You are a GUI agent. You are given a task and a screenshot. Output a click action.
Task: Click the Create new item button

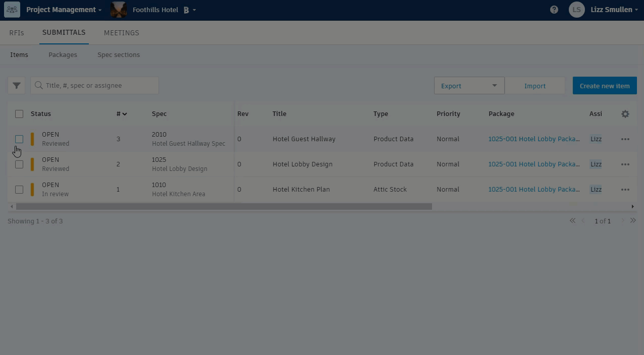605,86
